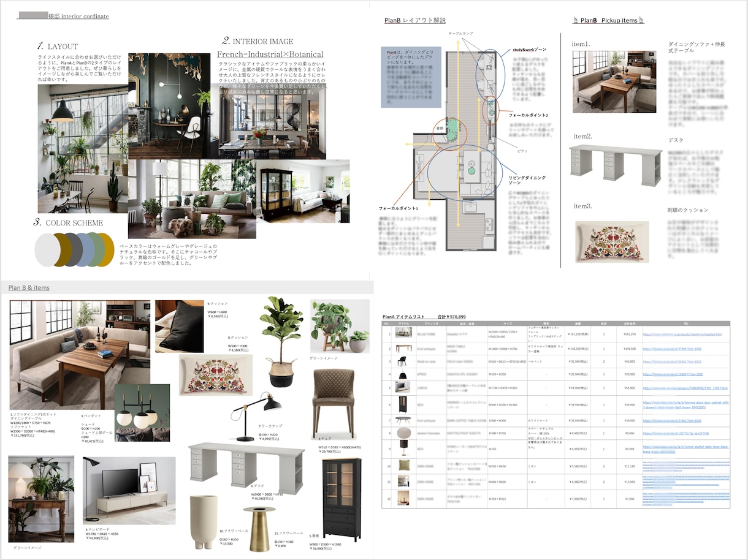This screenshot has height=560, width=748.
Task: Click the 'PlanB Pickup items' heading
Action: tap(608, 20)
